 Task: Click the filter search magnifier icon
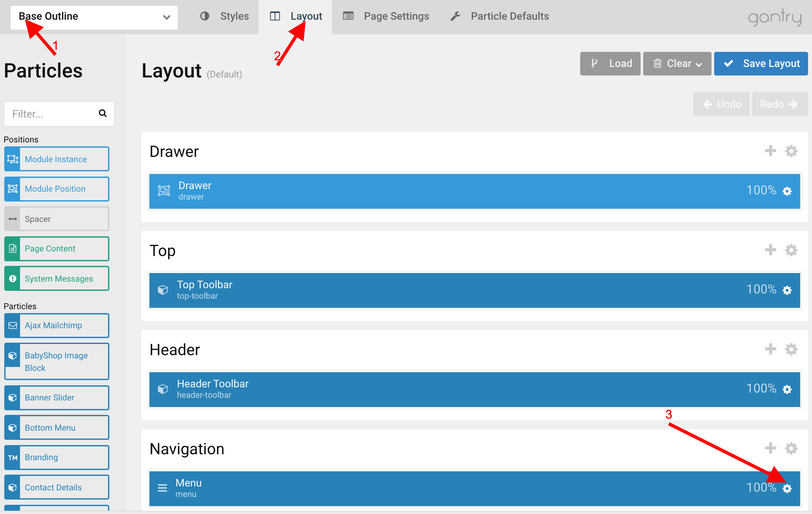click(x=102, y=113)
